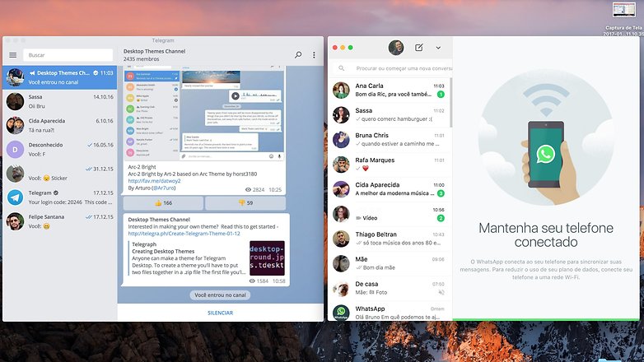Open the fav.me/datwoy2 link
The image size is (644, 362).
pos(154,181)
